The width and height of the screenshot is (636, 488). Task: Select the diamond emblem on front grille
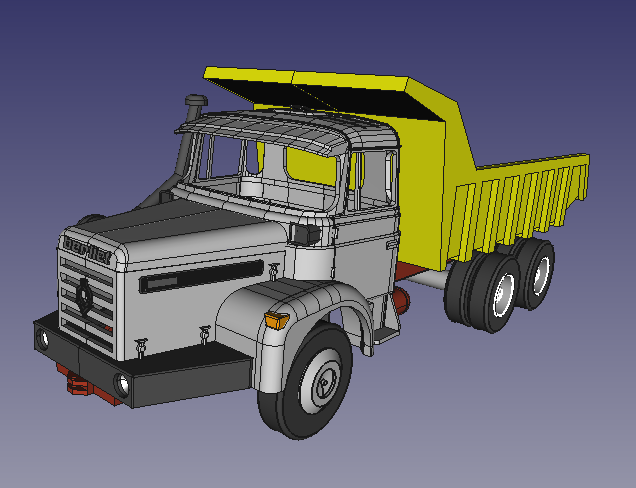point(84,296)
